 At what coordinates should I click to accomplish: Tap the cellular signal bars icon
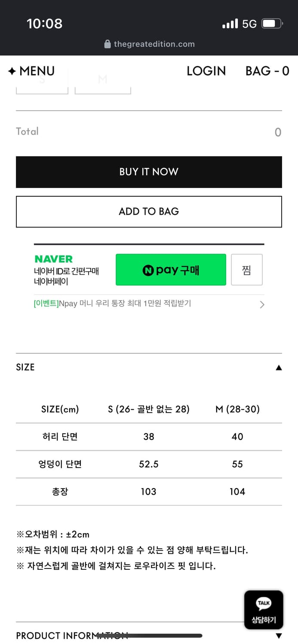tap(230, 24)
